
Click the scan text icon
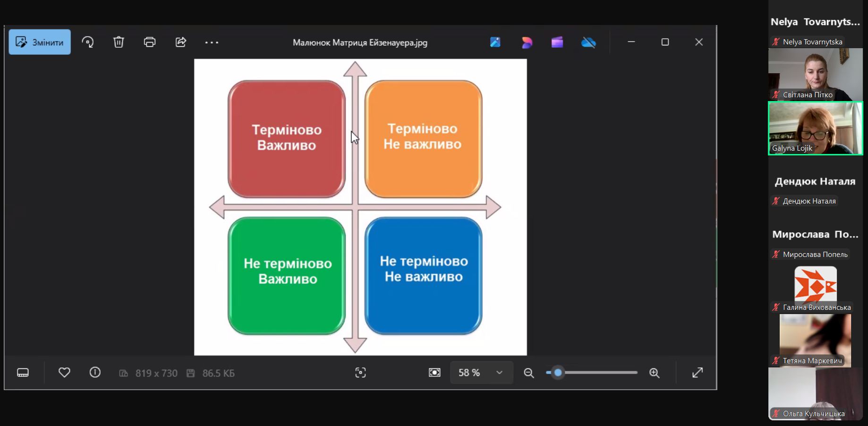click(x=360, y=373)
